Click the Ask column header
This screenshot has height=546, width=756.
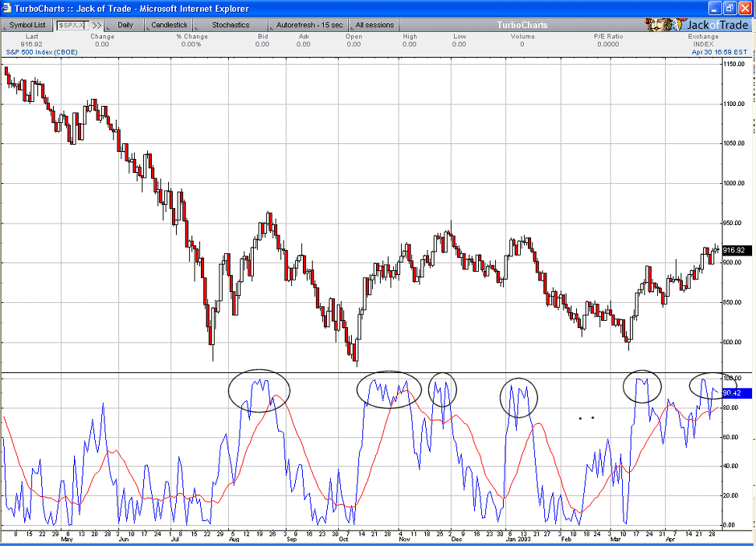coord(304,37)
